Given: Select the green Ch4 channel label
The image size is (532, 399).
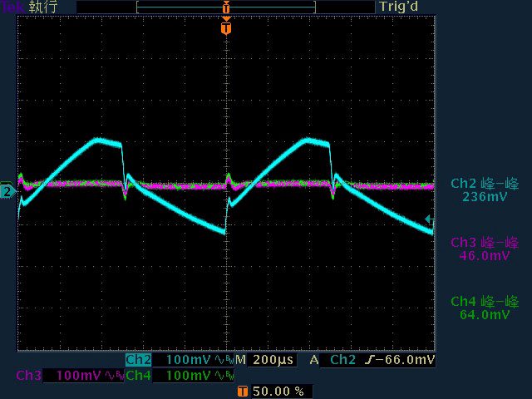Looking at the screenshot, I should (138, 376).
